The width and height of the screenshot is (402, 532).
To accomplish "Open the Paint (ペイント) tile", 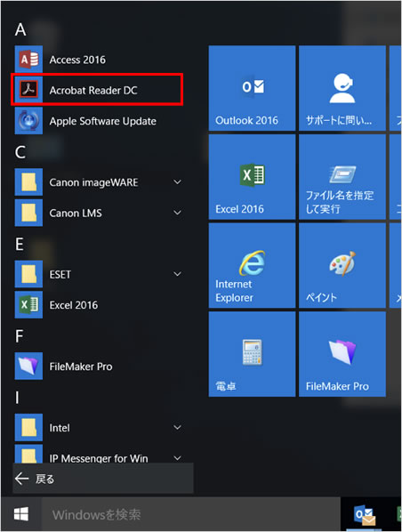I will [342, 265].
